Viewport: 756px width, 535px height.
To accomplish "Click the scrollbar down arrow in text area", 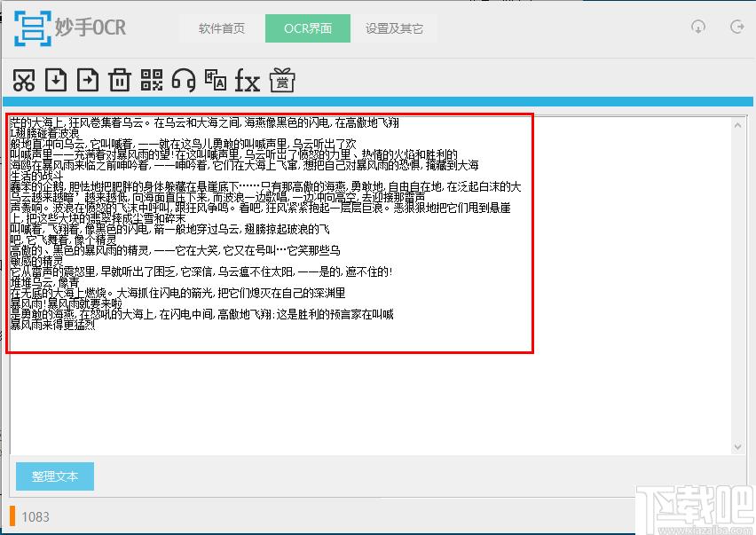I will coord(737,447).
